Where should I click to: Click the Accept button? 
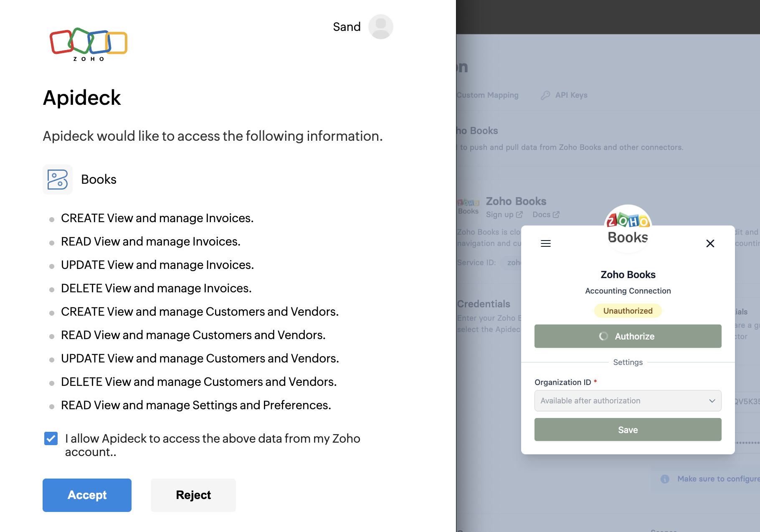86,495
